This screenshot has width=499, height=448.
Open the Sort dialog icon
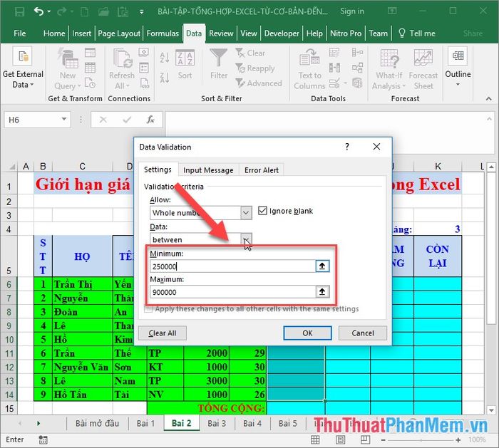tap(185, 58)
